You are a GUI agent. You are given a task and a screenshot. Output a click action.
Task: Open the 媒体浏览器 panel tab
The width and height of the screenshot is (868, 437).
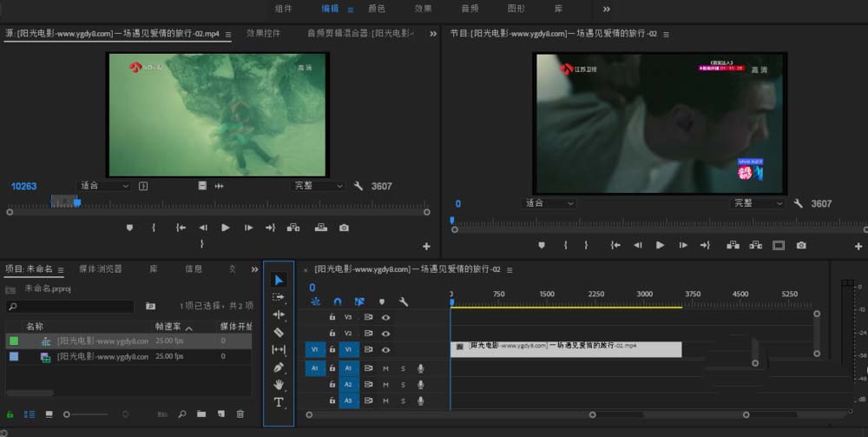coord(101,269)
